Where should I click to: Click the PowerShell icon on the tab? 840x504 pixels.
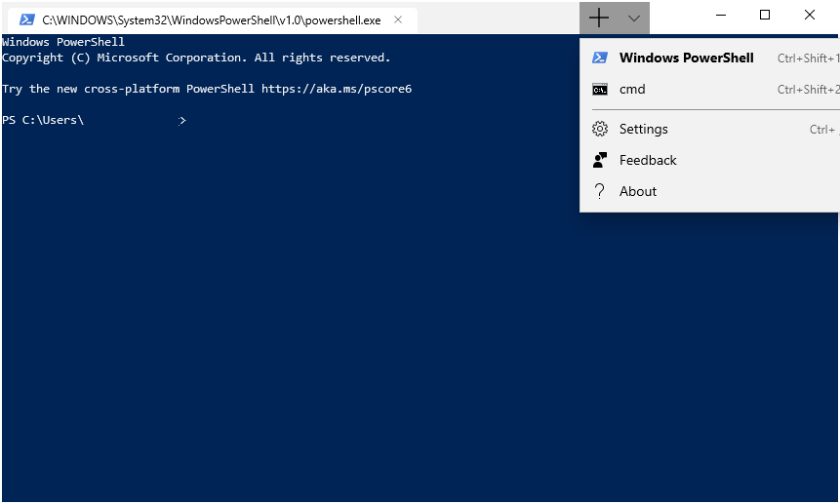(26, 19)
